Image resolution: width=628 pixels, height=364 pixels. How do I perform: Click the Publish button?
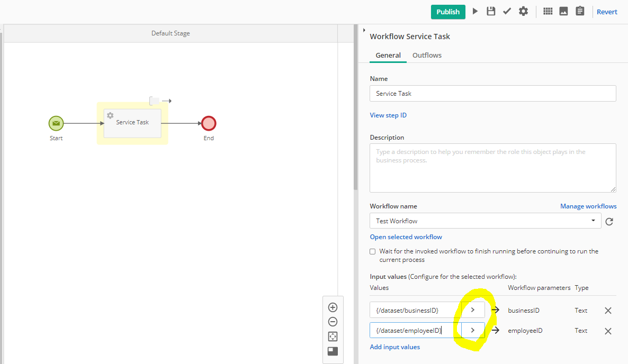[447, 12]
